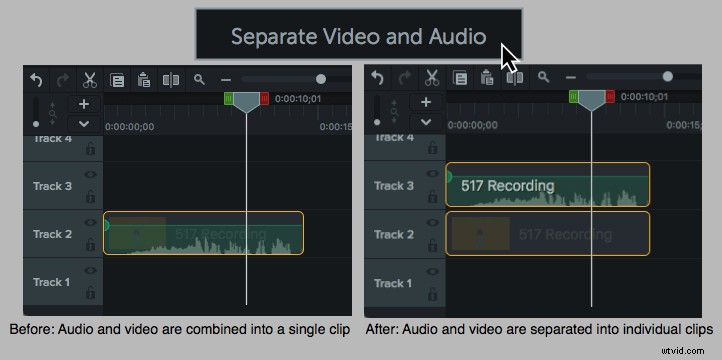The image size is (722, 360).
Task: Hide Track 1 in After timeline
Action: click(x=432, y=271)
